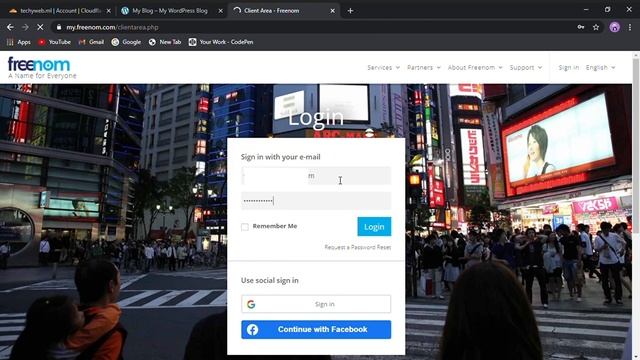Bookmark this page with the star icon
The width and height of the screenshot is (640, 360).
click(596, 27)
